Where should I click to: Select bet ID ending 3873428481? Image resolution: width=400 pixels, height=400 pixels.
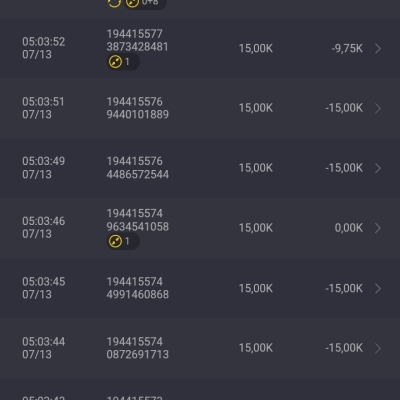click(137, 40)
